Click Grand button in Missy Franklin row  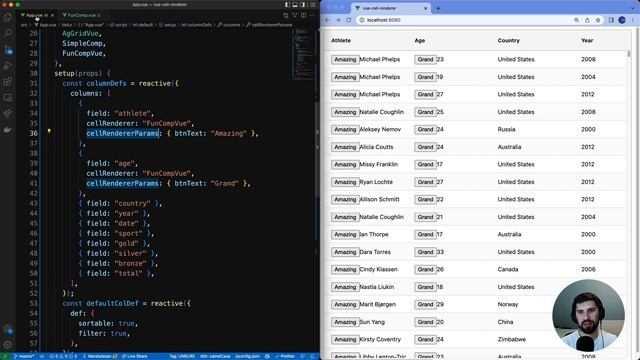(x=425, y=164)
